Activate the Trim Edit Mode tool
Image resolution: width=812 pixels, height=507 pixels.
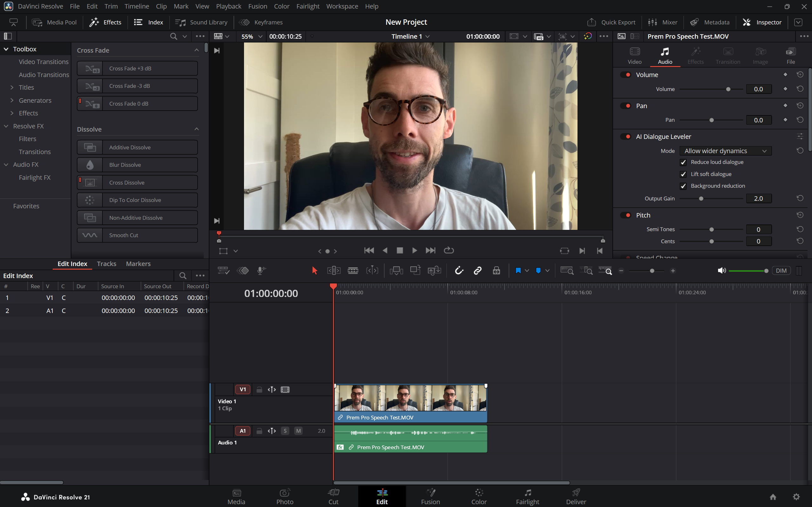point(334,270)
